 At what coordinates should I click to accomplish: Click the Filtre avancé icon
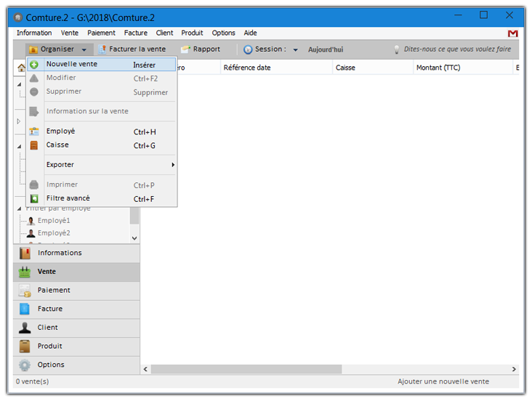pyautogui.click(x=34, y=198)
